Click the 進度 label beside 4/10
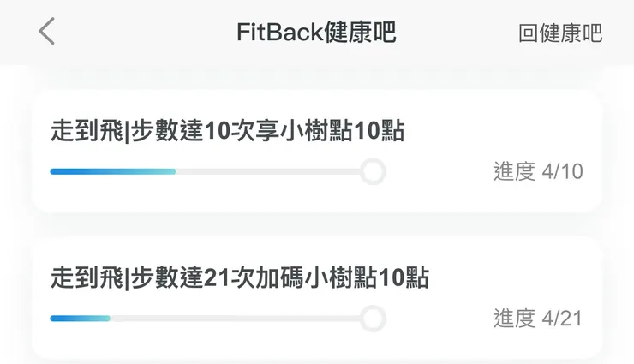This screenshot has height=364, width=634. click(x=514, y=171)
